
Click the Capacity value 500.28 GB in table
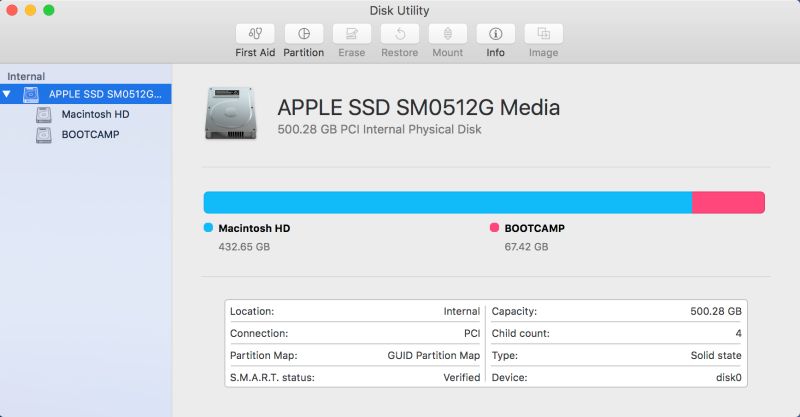[x=716, y=311]
